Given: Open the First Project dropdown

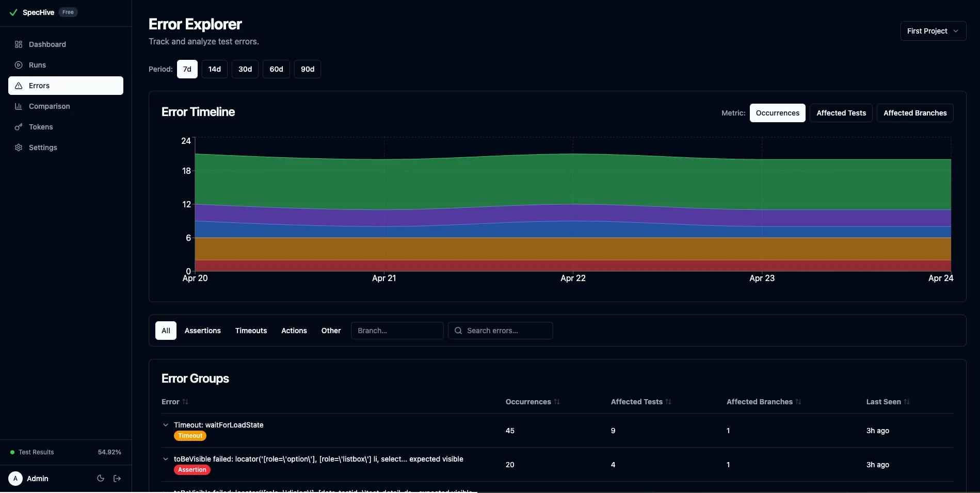Looking at the screenshot, I should [933, 31].
